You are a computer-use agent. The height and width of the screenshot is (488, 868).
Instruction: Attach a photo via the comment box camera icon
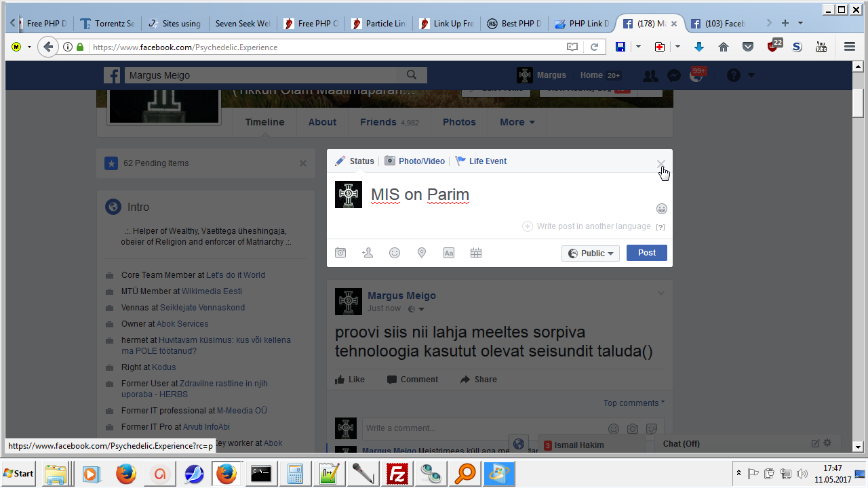click(633, 428)
